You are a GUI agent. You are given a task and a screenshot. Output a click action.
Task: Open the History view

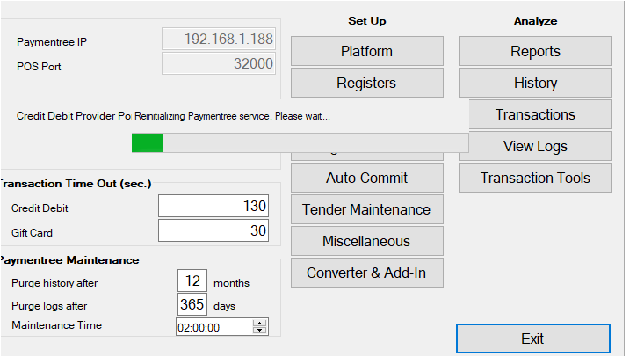pyautogui.click(x=536, y=83)
